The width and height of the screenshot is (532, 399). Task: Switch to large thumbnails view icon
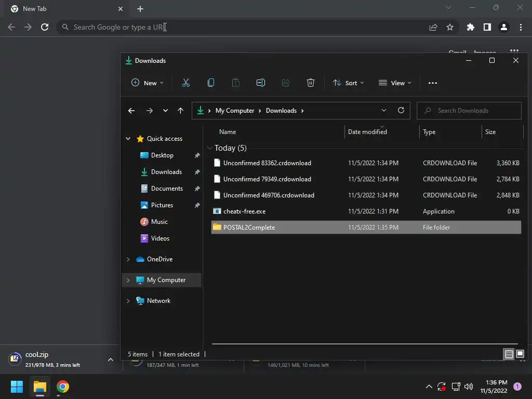(520, 354)
